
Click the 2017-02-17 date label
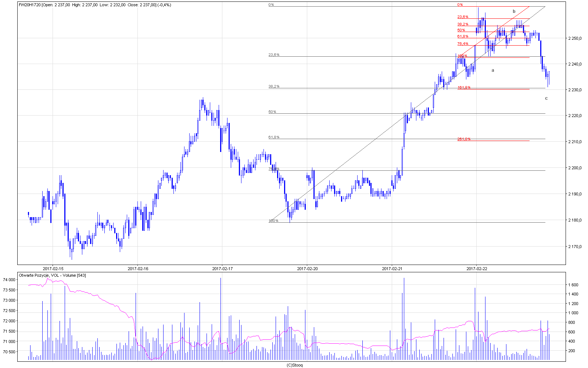pyautogui.click(x=222, y=269)
